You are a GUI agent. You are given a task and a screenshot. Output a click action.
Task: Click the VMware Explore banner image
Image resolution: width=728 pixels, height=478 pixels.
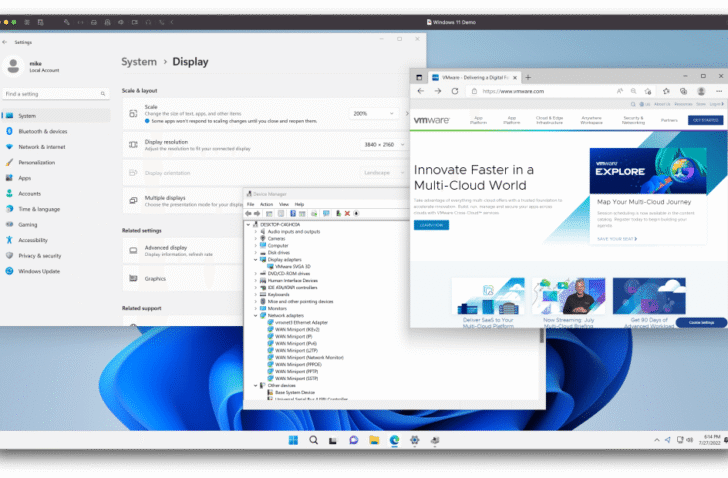[x=648, y=171]
